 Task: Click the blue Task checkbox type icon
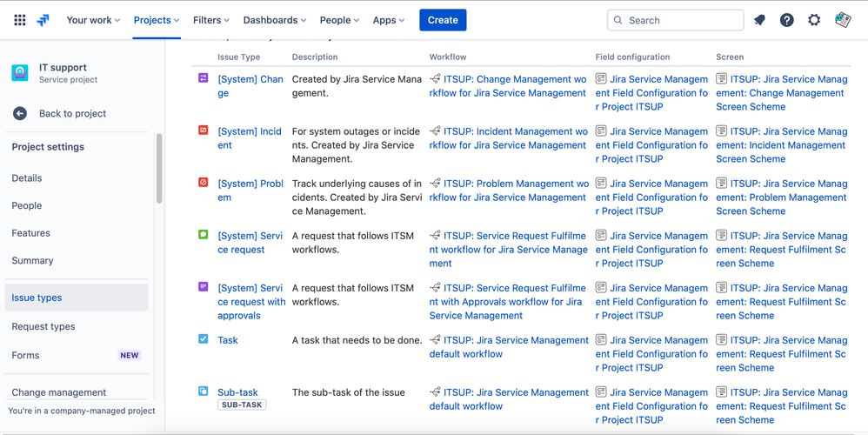[204, 338]
